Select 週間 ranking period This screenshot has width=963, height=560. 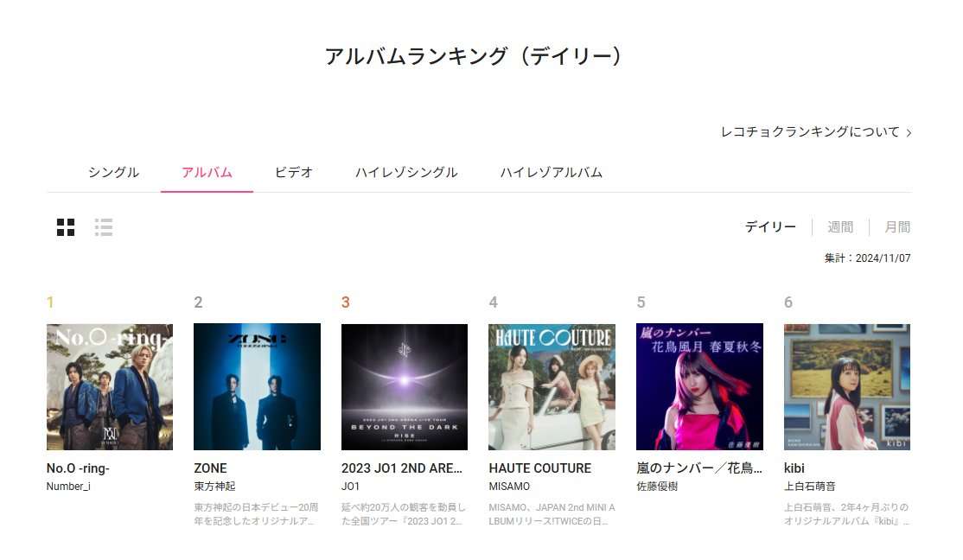pyautogui.click(x=840, y=227)
